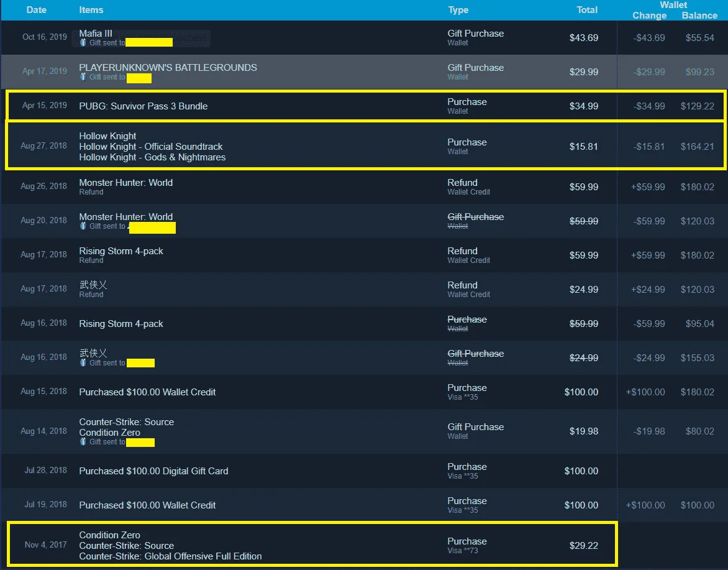Select Hollow Knight - Gods & Nightmares item
The height and width of the screenshot is (570, 728).
tap(152, 157)
